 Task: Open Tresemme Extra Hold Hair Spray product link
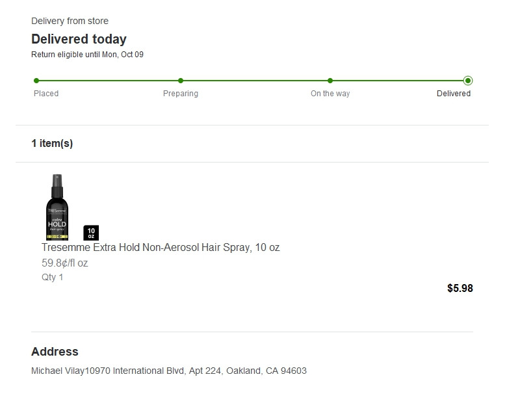(x=161, y=248)
